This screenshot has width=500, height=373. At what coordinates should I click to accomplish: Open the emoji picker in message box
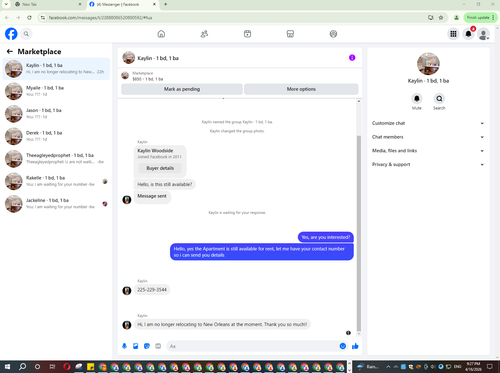[343, 346]
